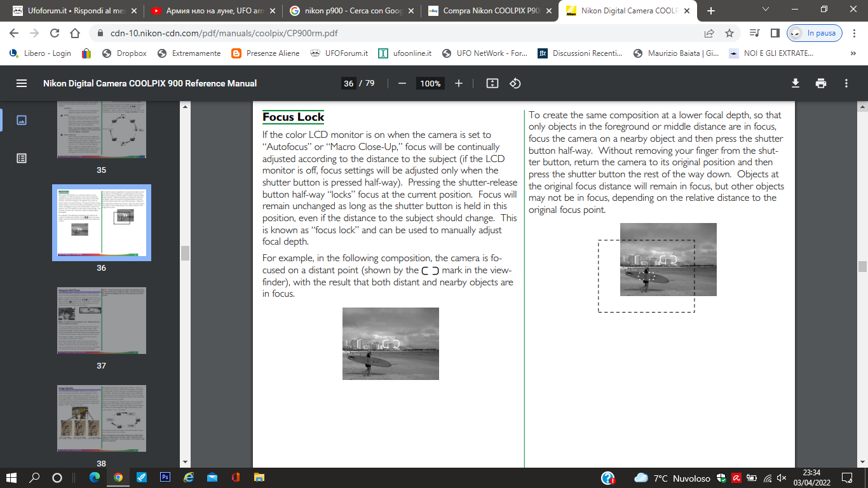Open Windows taskbar search
This screenshot has height=488, width=868.
(34, 477)
